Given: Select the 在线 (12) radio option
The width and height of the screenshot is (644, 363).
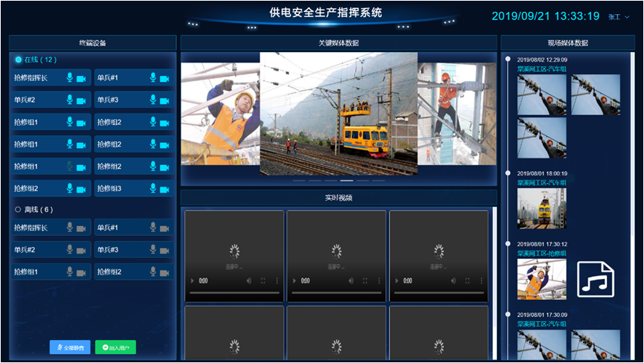Looking at the screenshot, I should coord(19,60).
